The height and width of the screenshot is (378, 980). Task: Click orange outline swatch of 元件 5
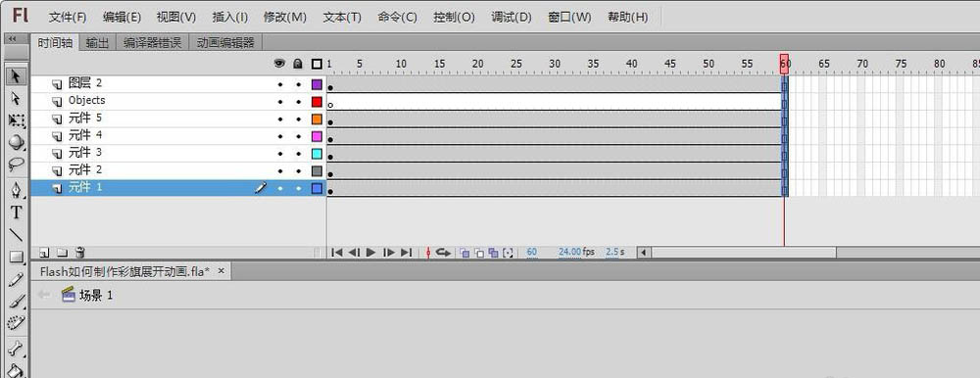pos(317,119)
